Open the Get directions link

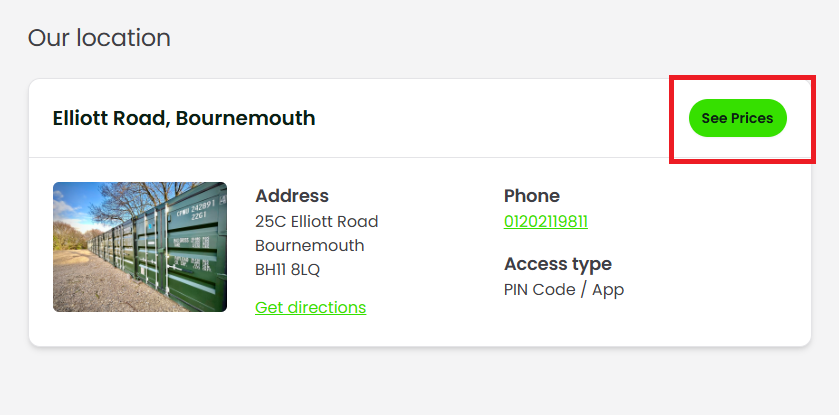310,307
